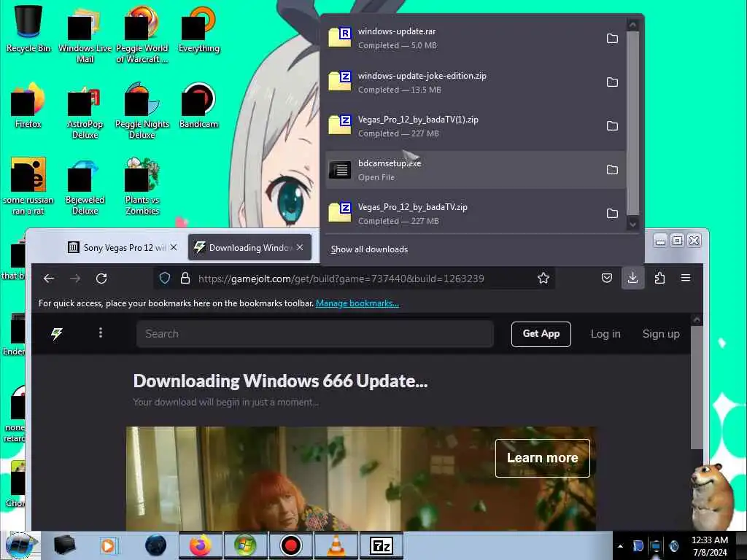Open folder for Vegas_Pro_12_by_badaTV(1).zip

(612, 125)
